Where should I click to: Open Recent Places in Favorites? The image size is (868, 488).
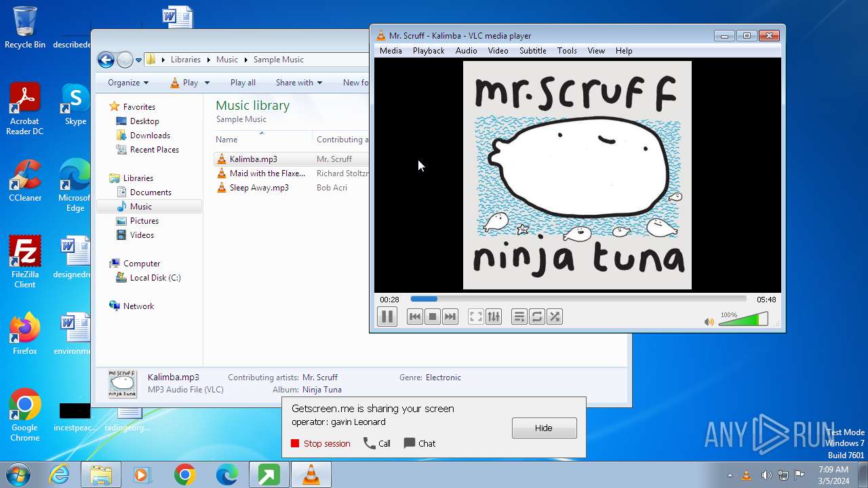pyautogui.click(x=155, y=150)
